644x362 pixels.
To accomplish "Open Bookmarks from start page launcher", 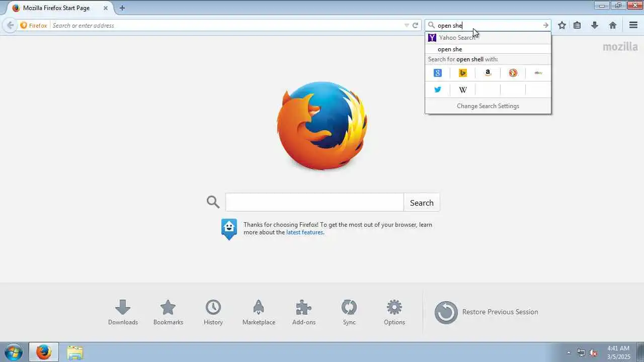I will coord(168,312).
